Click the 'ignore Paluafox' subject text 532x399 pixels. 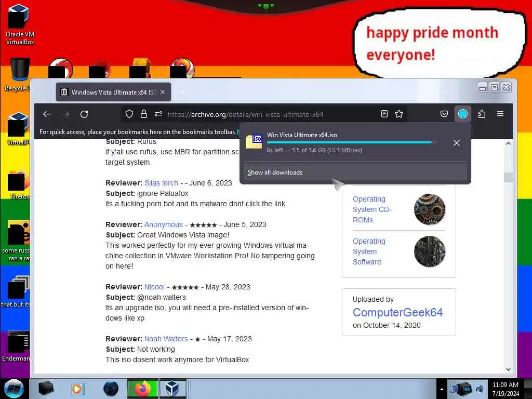(163, 193)
